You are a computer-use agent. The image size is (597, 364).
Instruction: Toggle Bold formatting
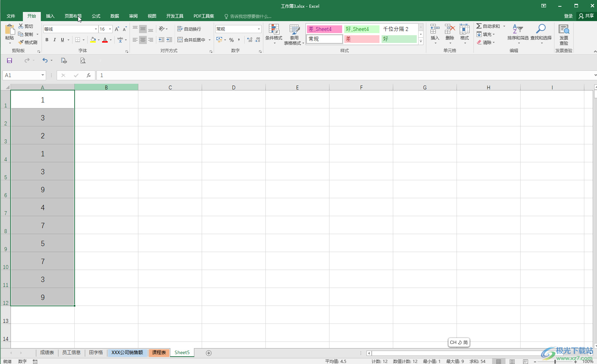coord(47,40)
